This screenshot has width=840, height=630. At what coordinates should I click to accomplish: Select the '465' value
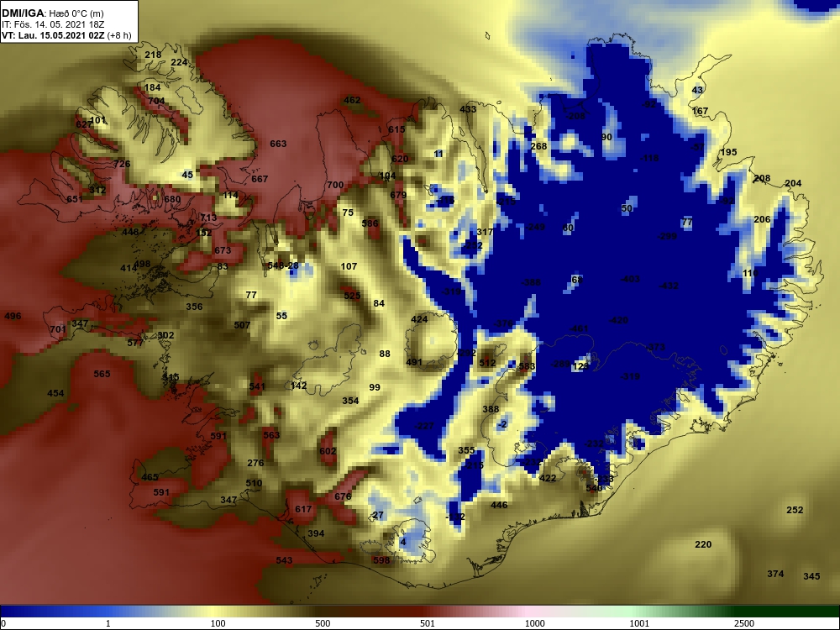coord(150,477)
